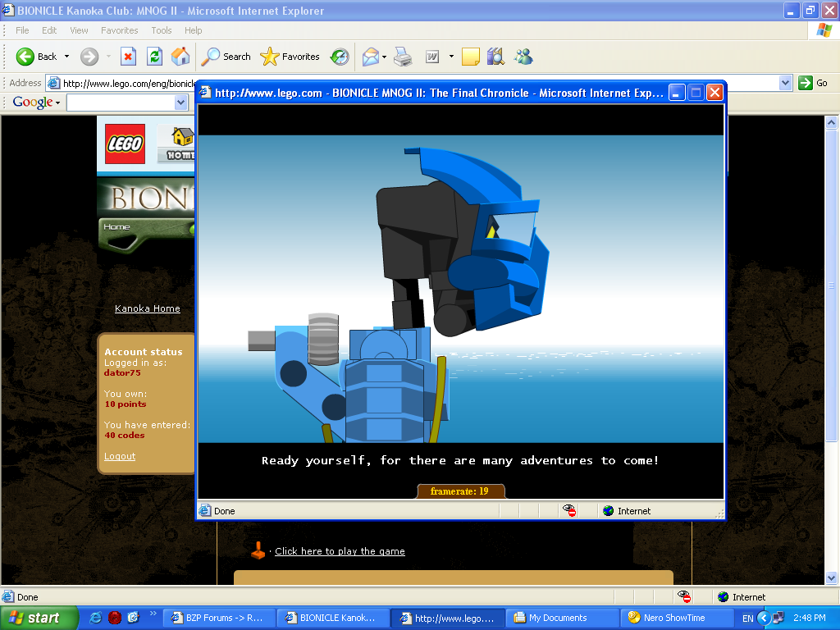
Task: Click the yellow Discuss note icon
Action: [470, 57]
